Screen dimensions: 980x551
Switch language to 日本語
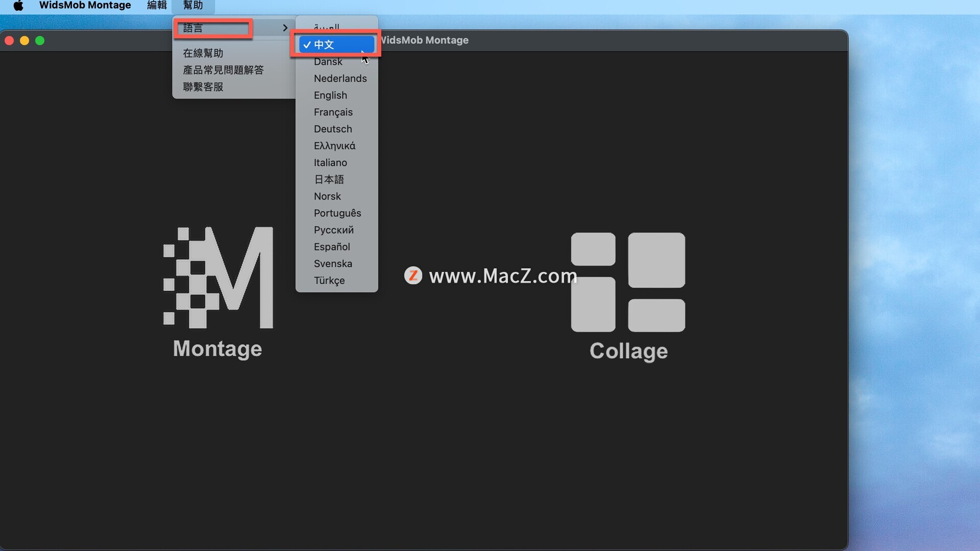tap(337, 180)
